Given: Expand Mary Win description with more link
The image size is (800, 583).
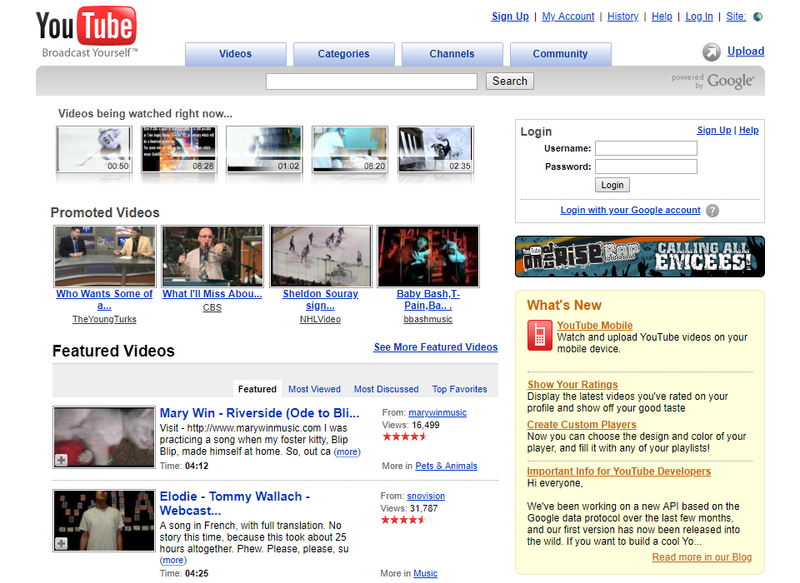Looking at the screenshot, I should [x=347, y=452].
